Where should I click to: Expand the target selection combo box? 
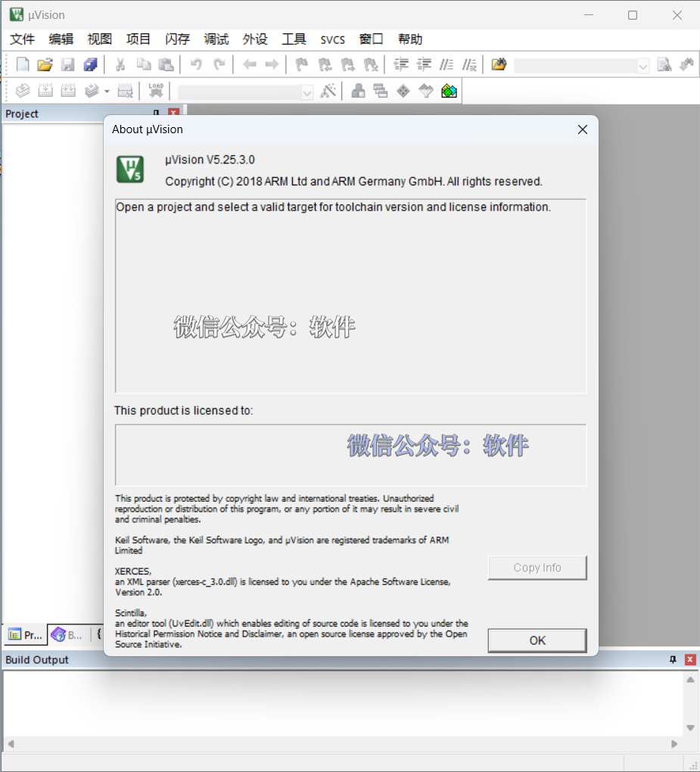click(245, 92)
